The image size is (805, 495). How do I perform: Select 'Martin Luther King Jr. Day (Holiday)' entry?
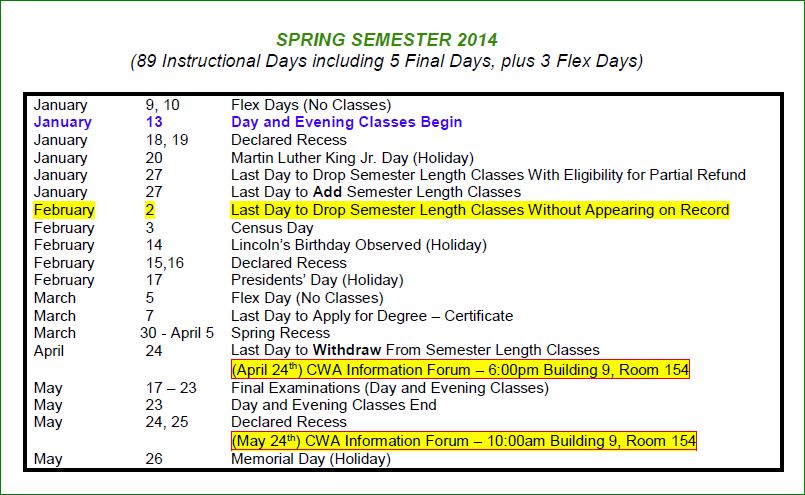click(352, 157)
